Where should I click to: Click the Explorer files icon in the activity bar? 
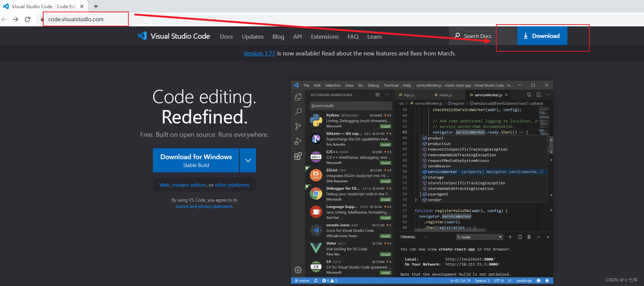[298, 97]
